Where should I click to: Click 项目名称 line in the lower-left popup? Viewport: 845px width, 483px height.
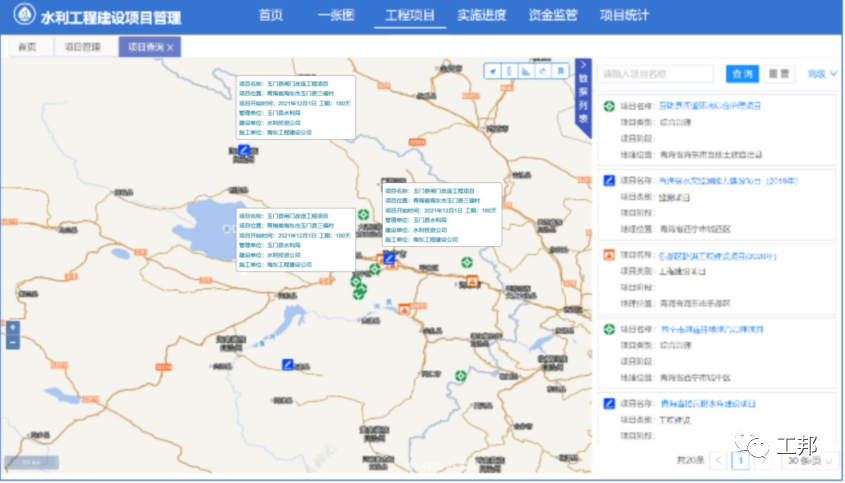pyautogui.click(x=283, y=216)
